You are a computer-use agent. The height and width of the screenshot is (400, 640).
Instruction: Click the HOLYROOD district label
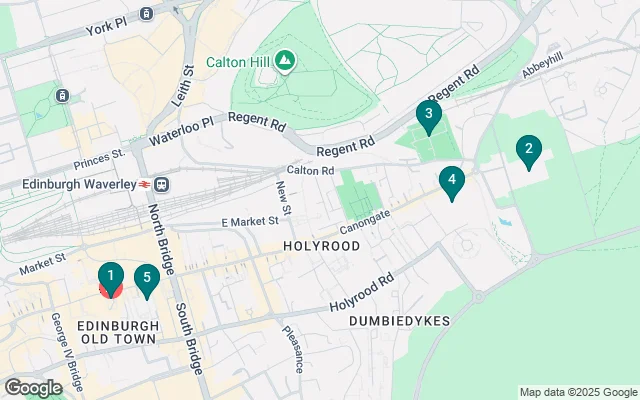pyautogui.click(x=322, y=246)
